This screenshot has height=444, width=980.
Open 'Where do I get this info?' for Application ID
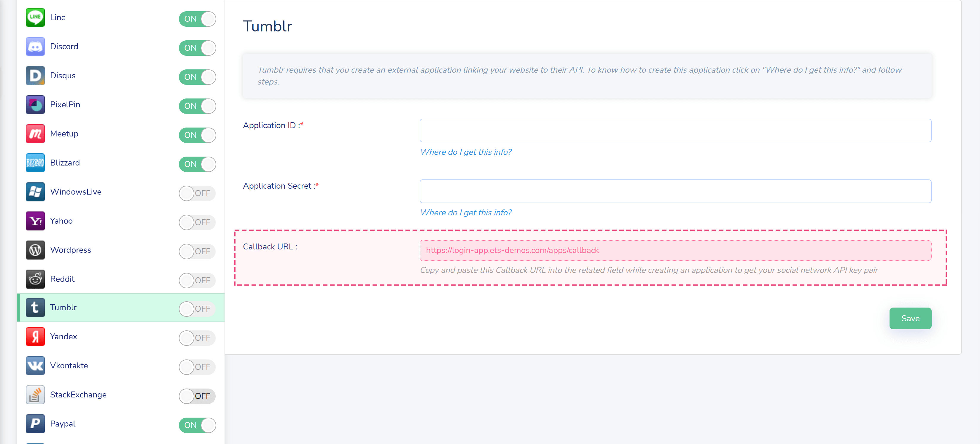point(466,152)
